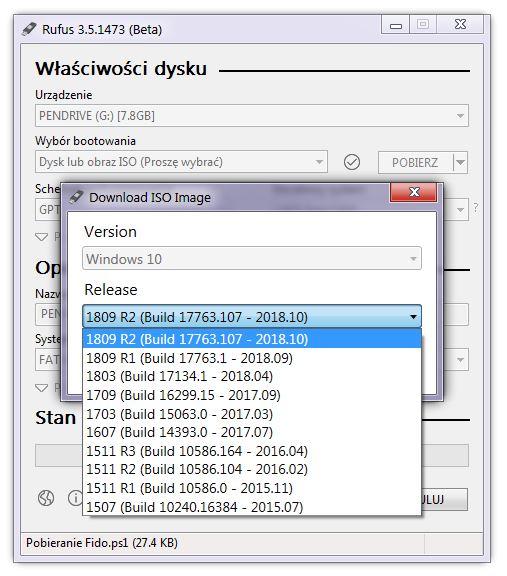Open the arrow next to POBIERZ
Image resolution: width=507 pixels, height=576 pixels.
[460, 162]
